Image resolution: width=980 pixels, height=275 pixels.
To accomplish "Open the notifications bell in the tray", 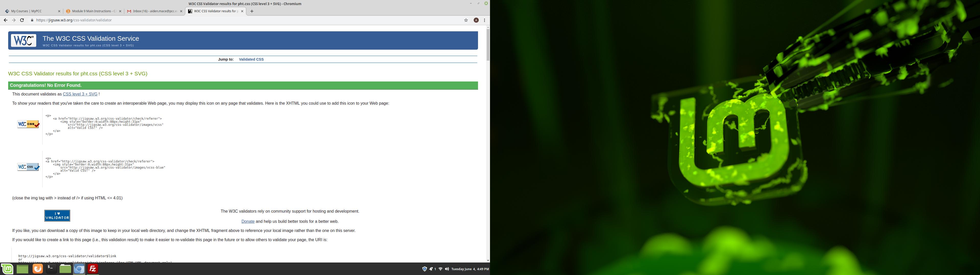I will coord(431,269).
